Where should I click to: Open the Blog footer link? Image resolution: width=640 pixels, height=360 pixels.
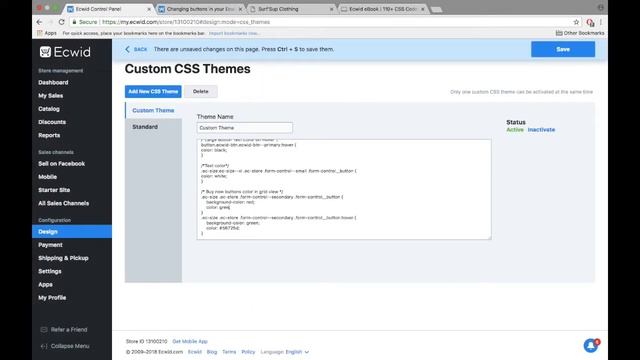coord(212,352)
